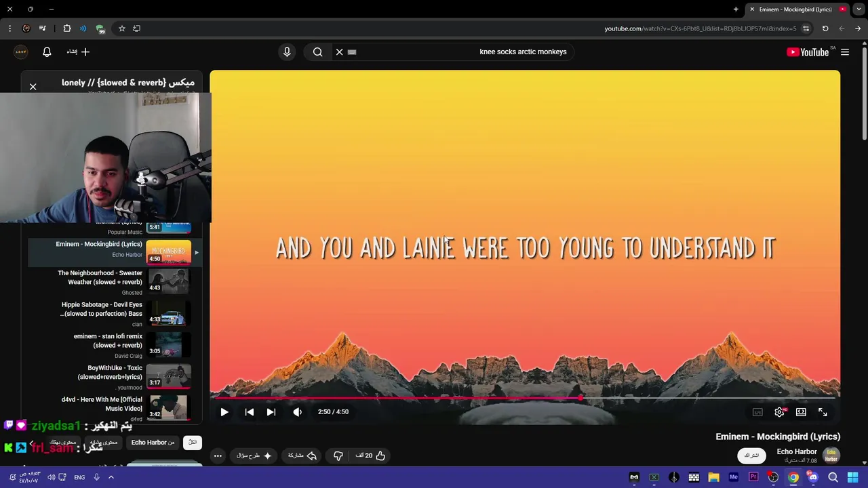Image resolution: width=868 pixels, height=488 pixels.
Task: Open Discord from the taskbar
Action: point(812,477)
